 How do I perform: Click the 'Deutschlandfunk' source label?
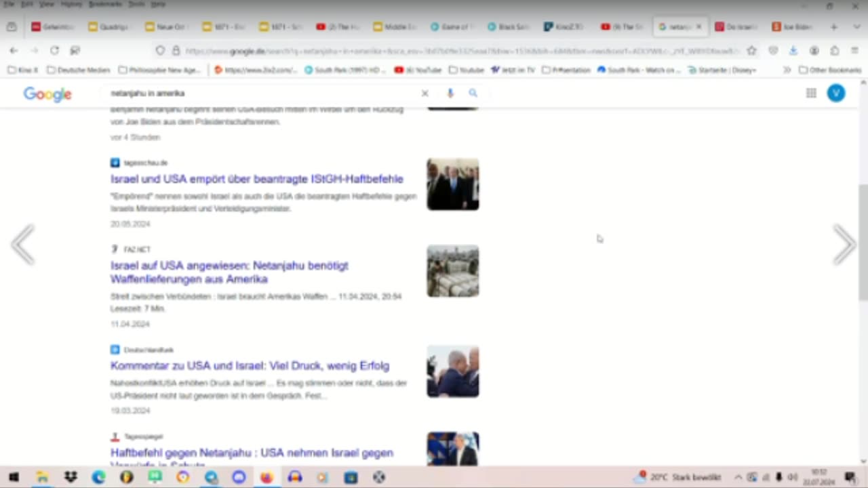click(149, 350)
